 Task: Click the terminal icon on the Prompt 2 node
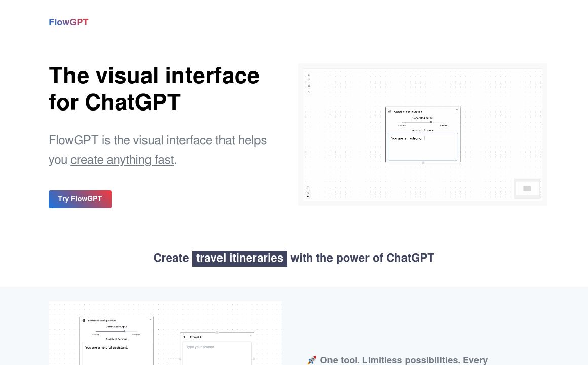[185, 337]
